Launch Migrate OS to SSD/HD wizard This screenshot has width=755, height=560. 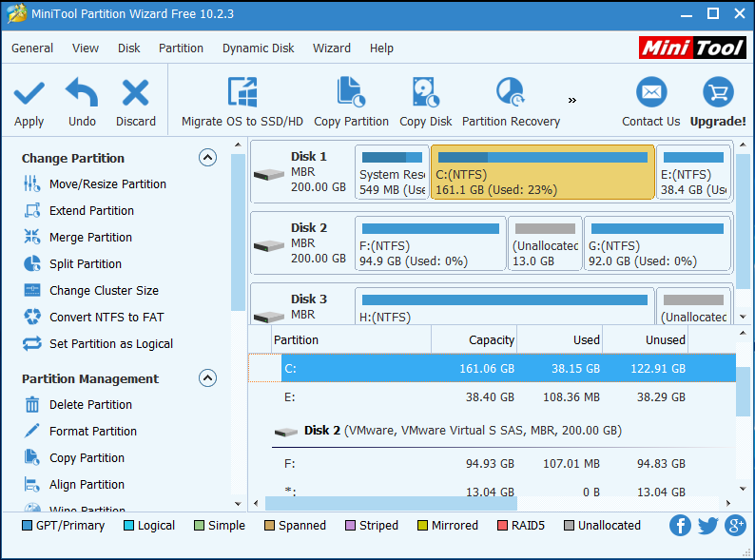pyautogui.click(x=242, y=103)
